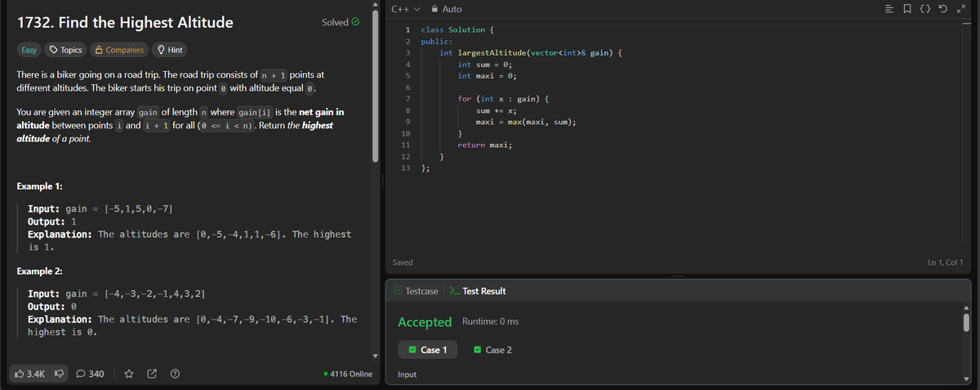Click the Saved status text in editor
Image resolution: width=980 pixels, height=390 pixels.
click(403, 262)
